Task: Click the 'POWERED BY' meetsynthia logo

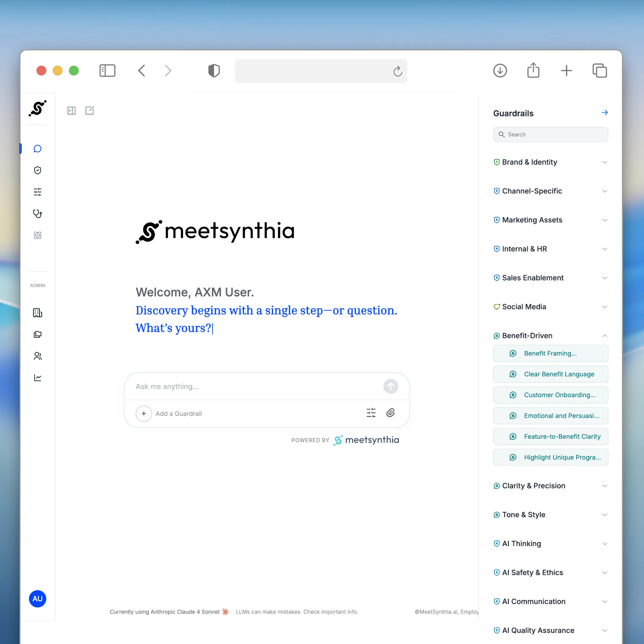Action: tap(366, 440)
